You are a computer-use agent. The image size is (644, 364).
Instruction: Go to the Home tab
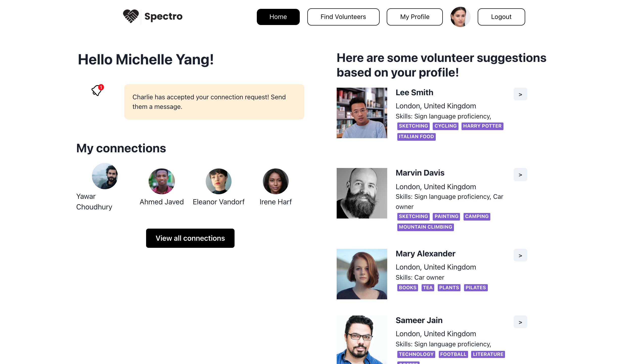click(278, 17)
